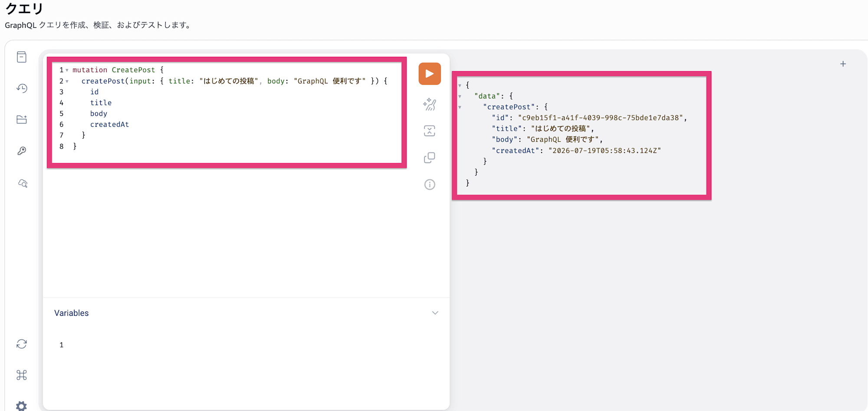This screenshot has width=868, height=411.
Task: Refetch schema with the refresh icon
Action: [x=22, y=344]
